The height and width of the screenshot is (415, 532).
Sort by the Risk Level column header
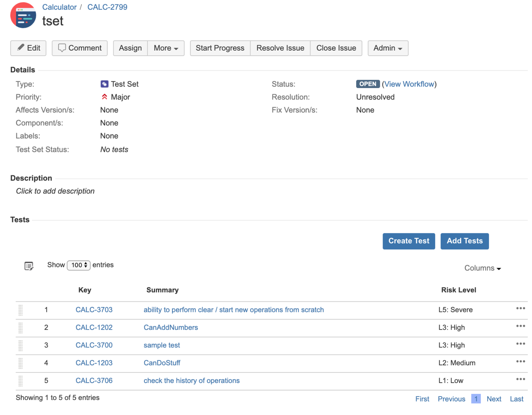pyautogui.click(x=458, y=290)
